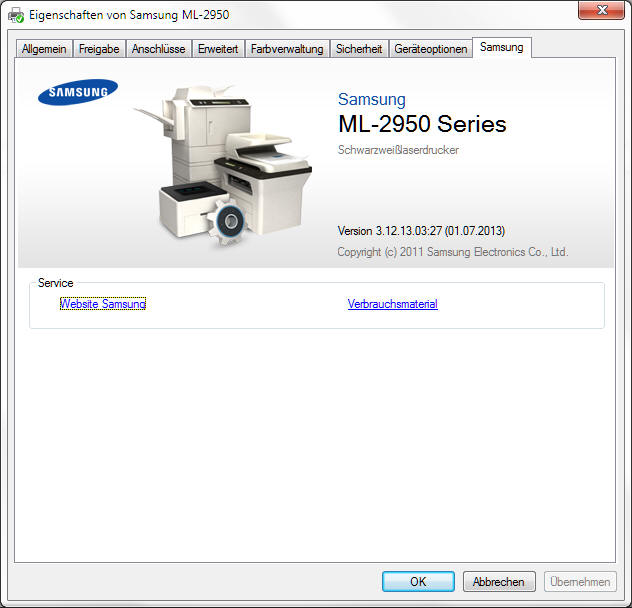Switch to the Sicherheit tab
The image size is (632, 608).
359,49
